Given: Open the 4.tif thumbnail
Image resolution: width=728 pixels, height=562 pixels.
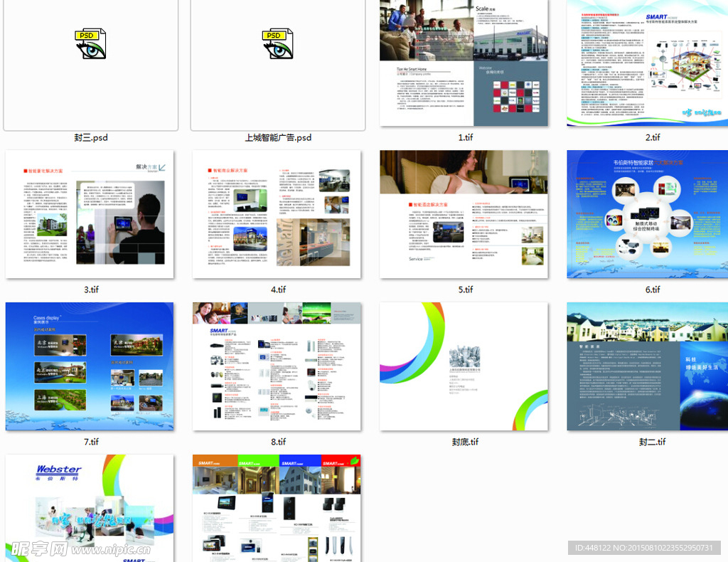Looking at the screenshot, I should (x=277, y=214).
